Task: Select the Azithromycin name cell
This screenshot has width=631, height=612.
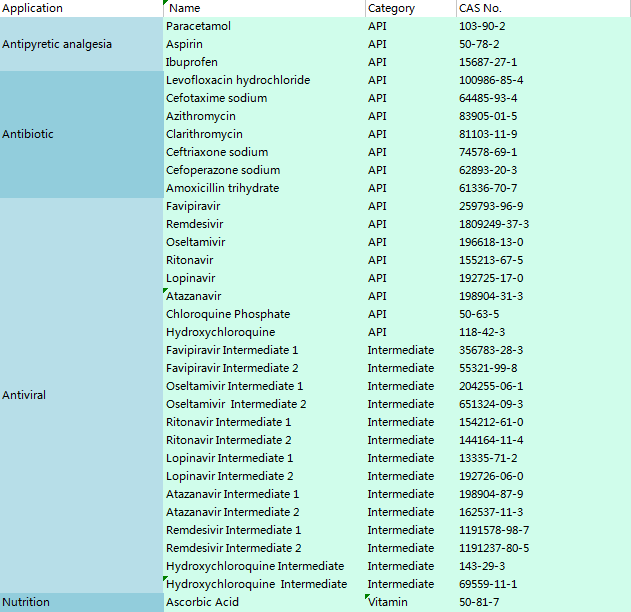Action: click(x=263, y=116)
